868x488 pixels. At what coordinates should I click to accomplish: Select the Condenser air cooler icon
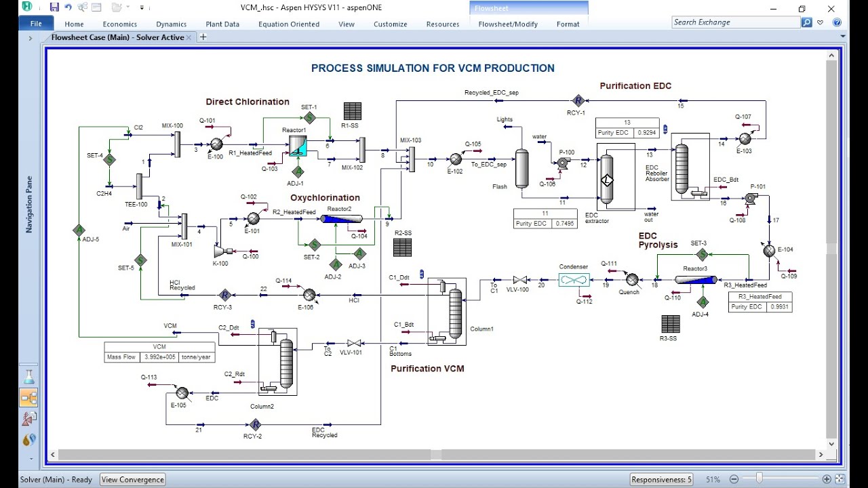click(x=574, y=280)
